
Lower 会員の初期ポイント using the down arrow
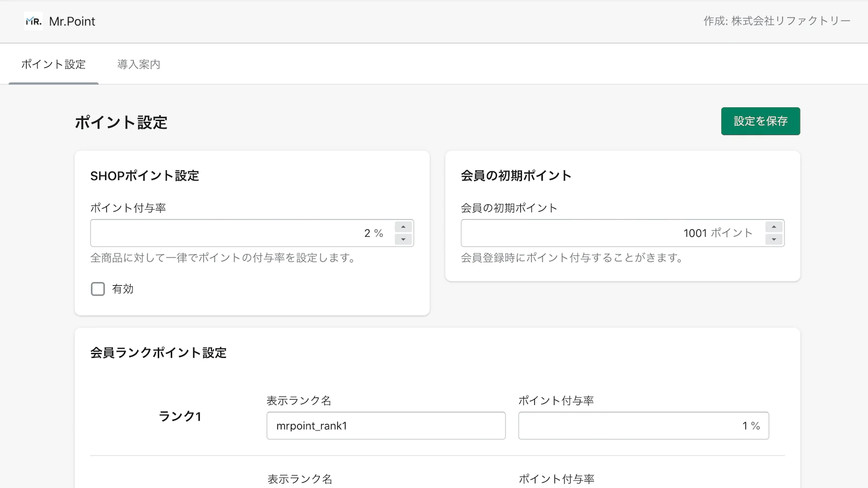coord(774,239)
